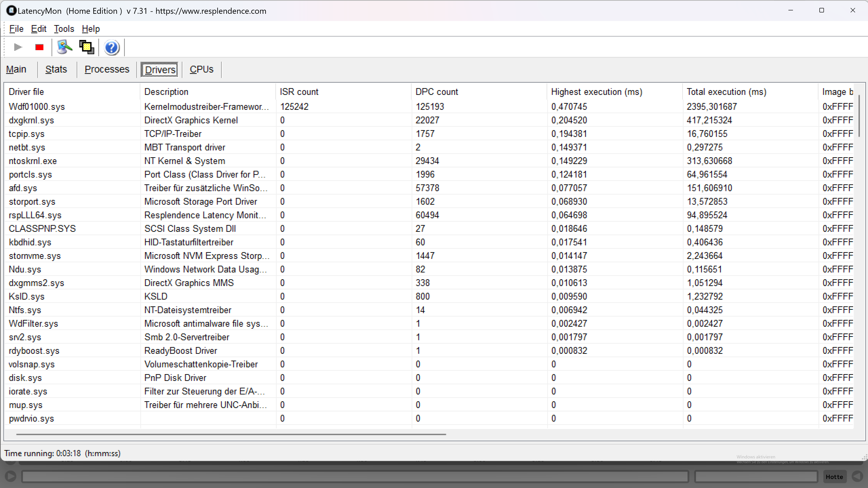
Task: Select the storport.sys row
Action: coord(429,201)
